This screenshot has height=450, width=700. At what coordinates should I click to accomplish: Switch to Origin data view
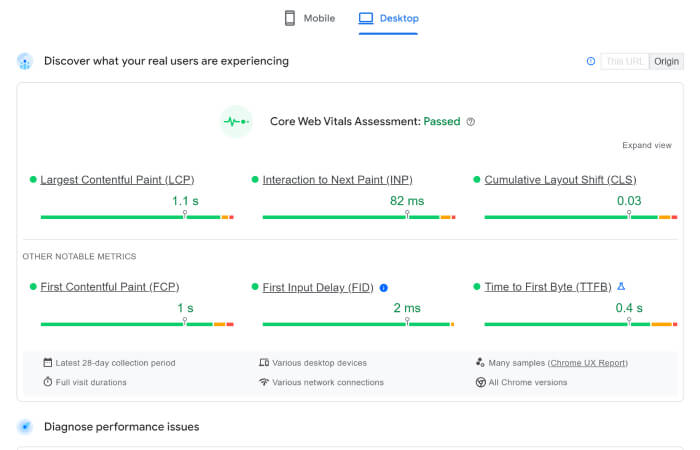666,61
